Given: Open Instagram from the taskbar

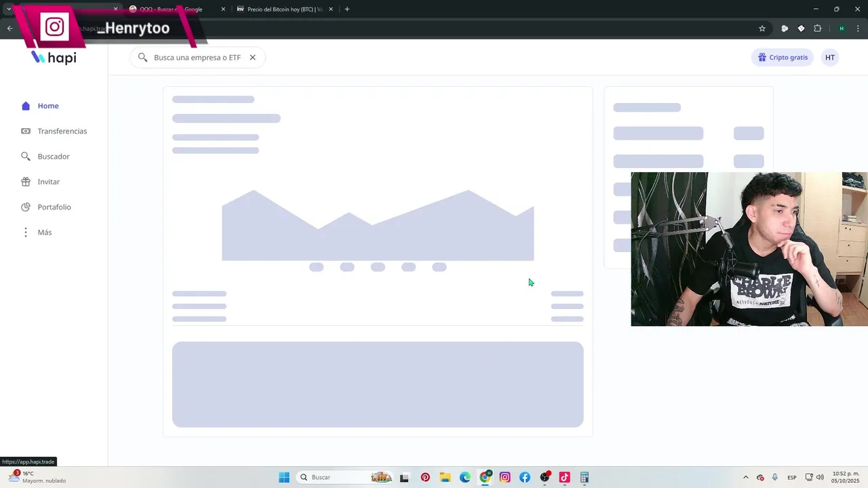Looking at the screenshot, I should click(505, 478).
